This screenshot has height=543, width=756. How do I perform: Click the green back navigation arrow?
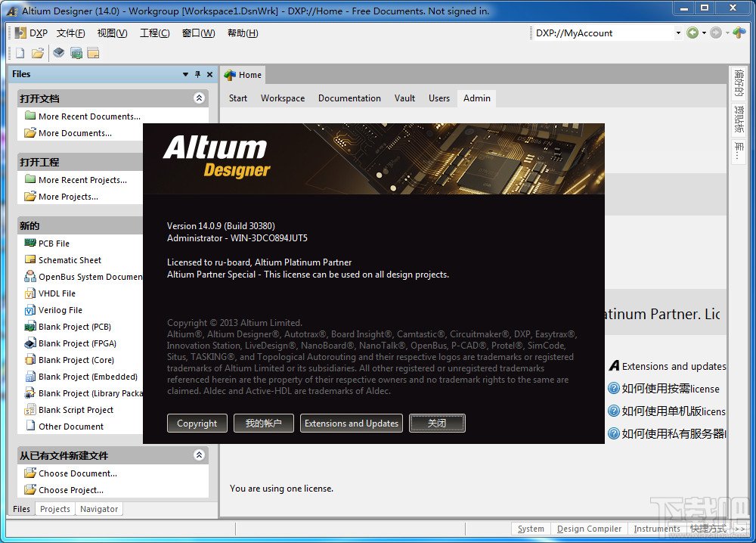(x=692, y=33)
